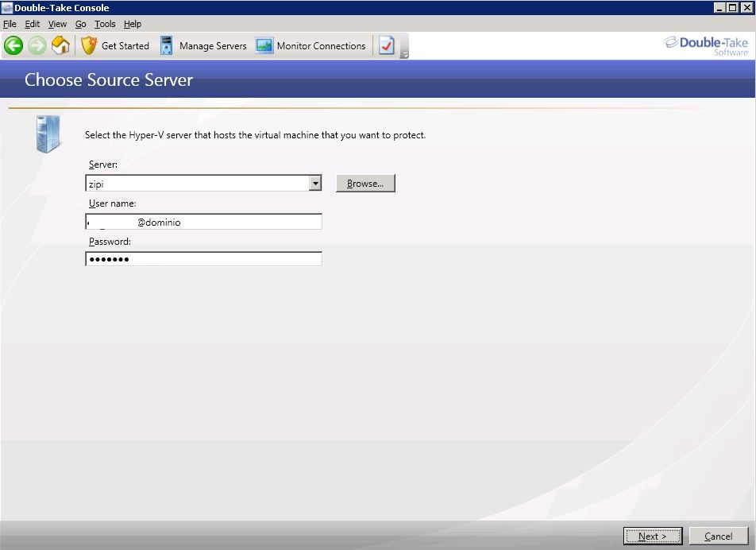The image size is (756, 550).
Task: Maximize the Double-Take Console window
Action: point(732,7)
